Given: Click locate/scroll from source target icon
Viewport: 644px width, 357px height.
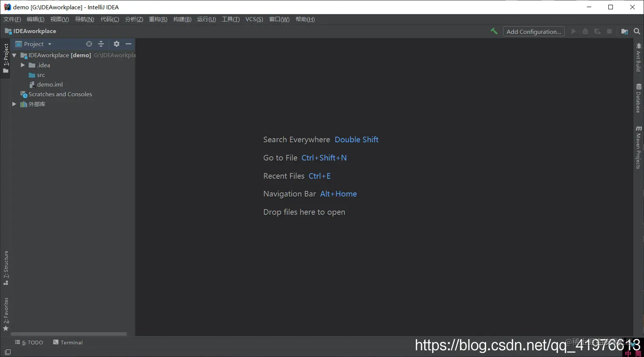Looking at the screenshot, I should (89, 44).
